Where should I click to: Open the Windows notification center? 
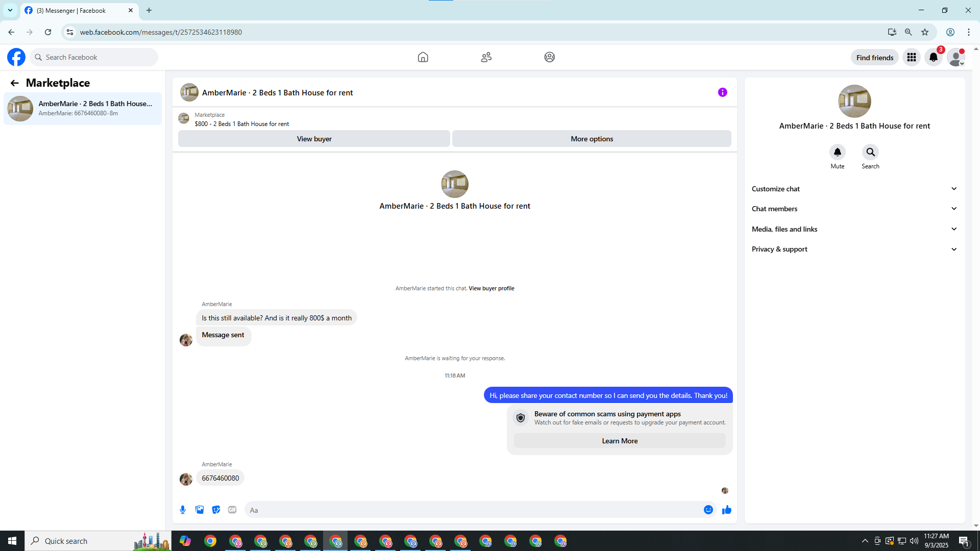964,541
